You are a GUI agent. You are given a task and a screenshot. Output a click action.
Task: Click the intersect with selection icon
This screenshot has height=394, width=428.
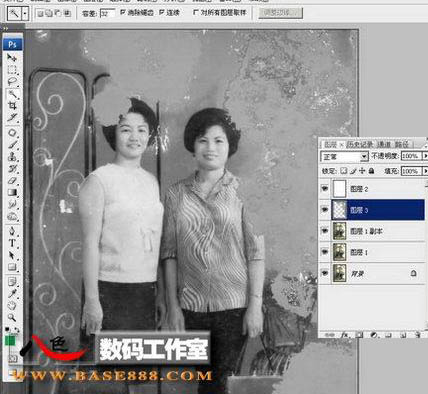(67, 13)
